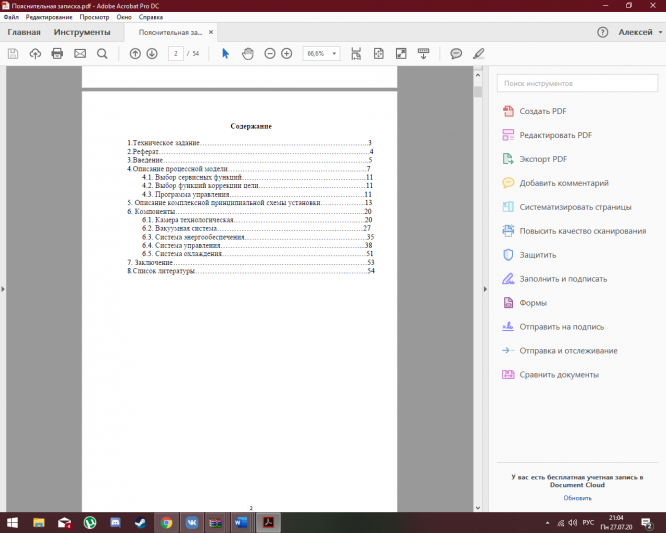666x533 pixels.
Task: Click the Поиск инструментов search field
Action: 577,83
